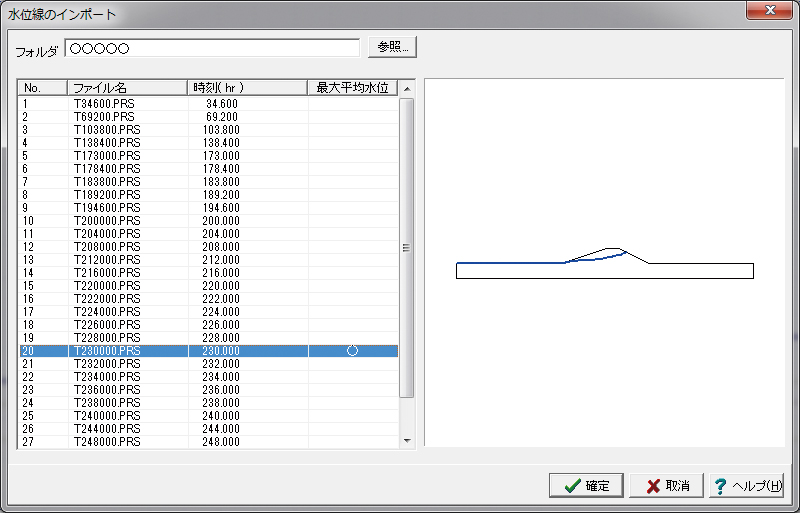The image size is (800, 513).
Task: Click time value 216.000
Action: pyautogui.click(x=221, y=273)
